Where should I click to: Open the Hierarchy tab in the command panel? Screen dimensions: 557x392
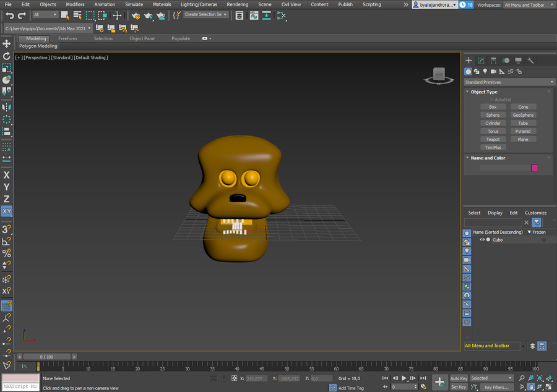tap(493, 61)
